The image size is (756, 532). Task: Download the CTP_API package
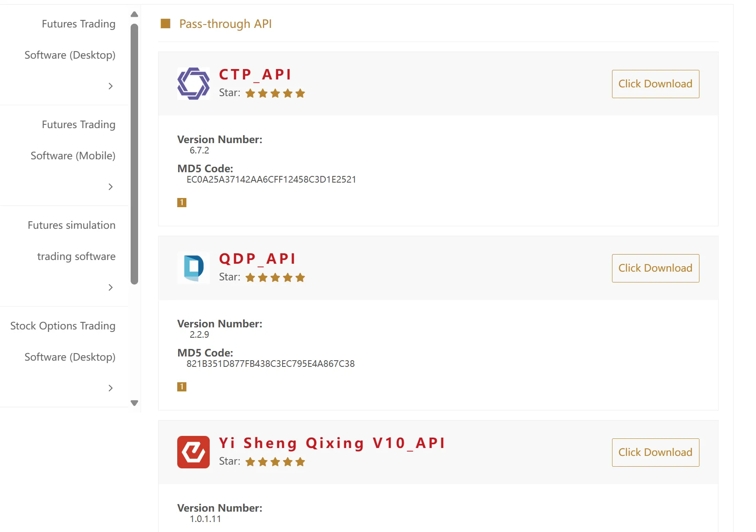point(655,84)
